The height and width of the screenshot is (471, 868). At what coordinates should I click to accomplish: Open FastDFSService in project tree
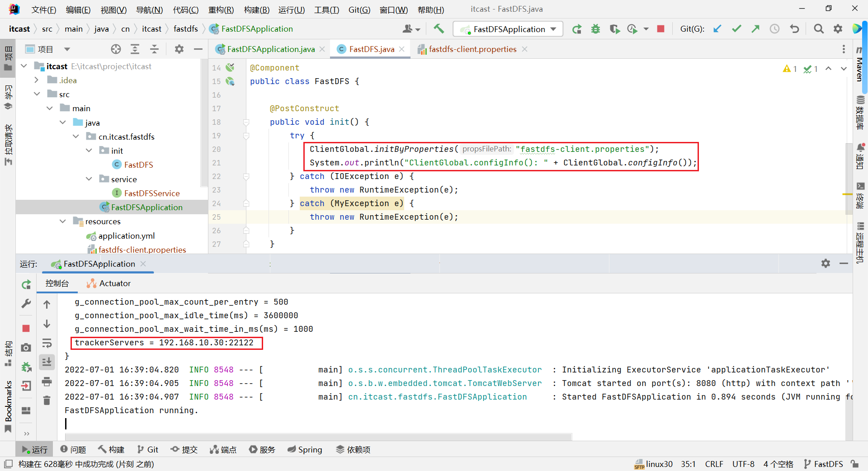point(152,193)
